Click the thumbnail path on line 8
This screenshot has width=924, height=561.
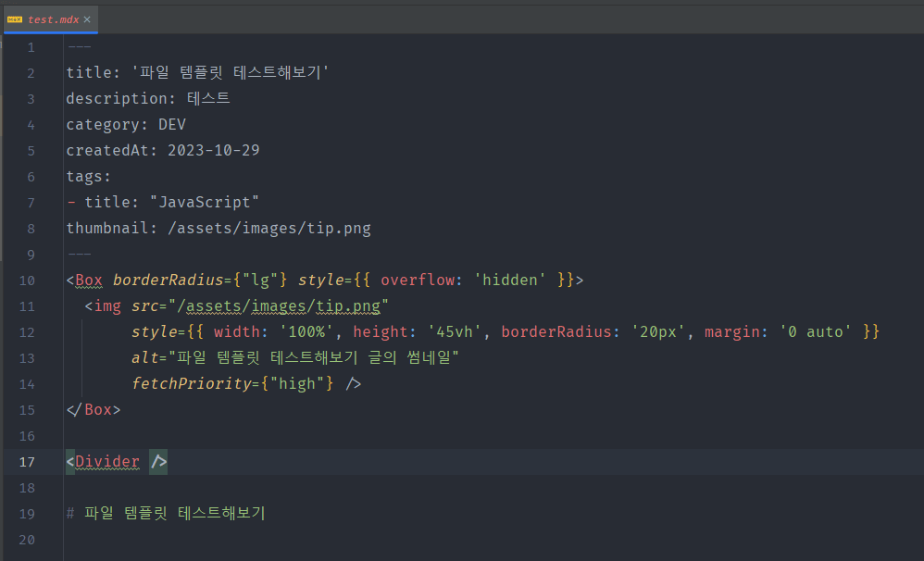tap(269, 228)
